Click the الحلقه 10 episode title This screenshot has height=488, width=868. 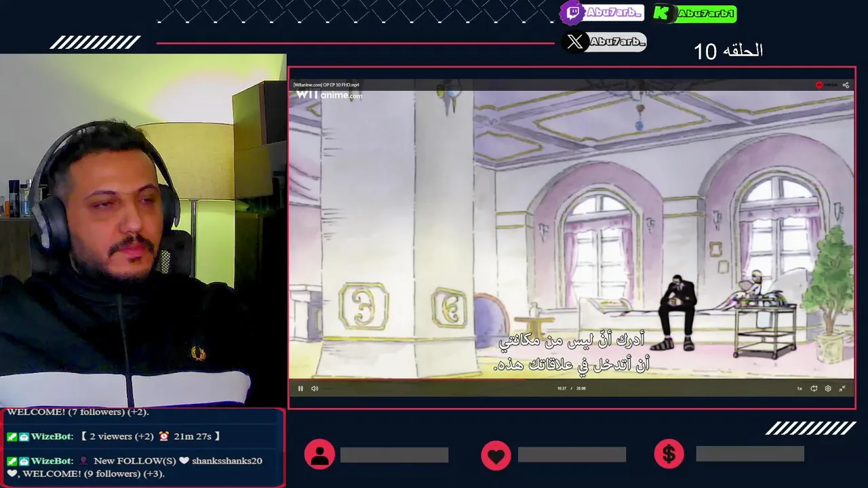(x=728, y=51)
